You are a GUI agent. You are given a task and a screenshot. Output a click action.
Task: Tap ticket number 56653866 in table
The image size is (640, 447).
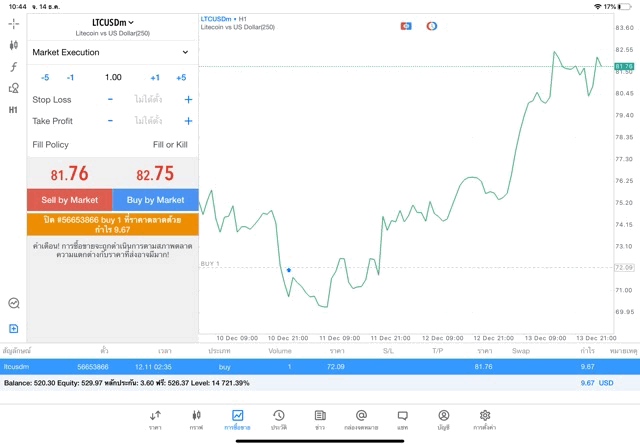(x=93, y=367)
